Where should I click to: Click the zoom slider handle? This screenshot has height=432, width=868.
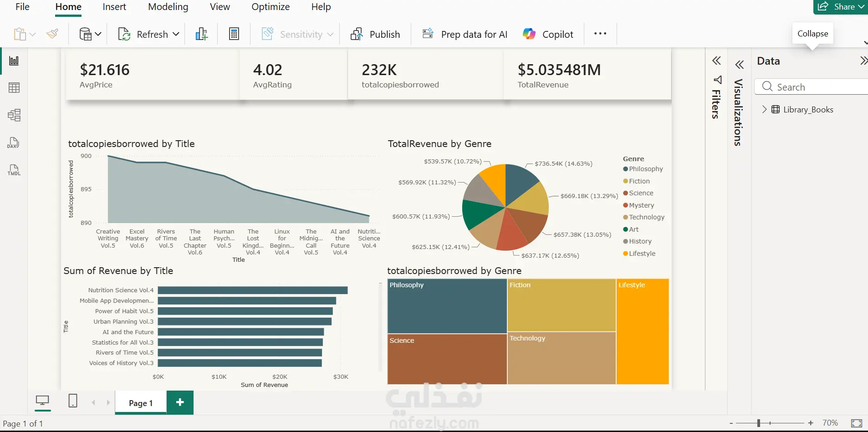click(759, 423)
